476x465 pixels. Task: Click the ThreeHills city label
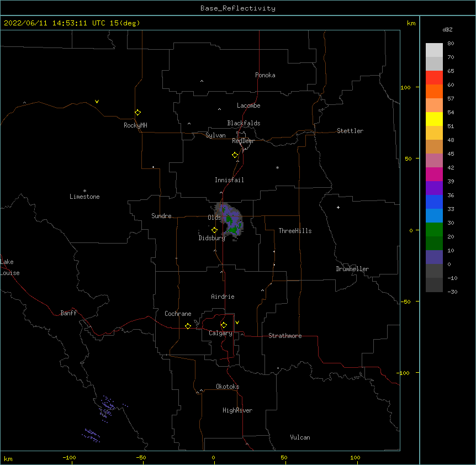295,231
